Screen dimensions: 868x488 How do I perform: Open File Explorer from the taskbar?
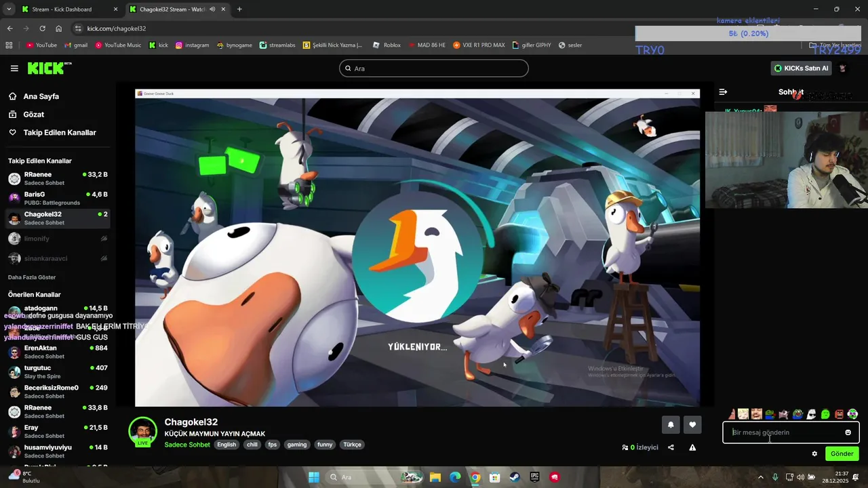pyautogui.click(x=435, y=477)
